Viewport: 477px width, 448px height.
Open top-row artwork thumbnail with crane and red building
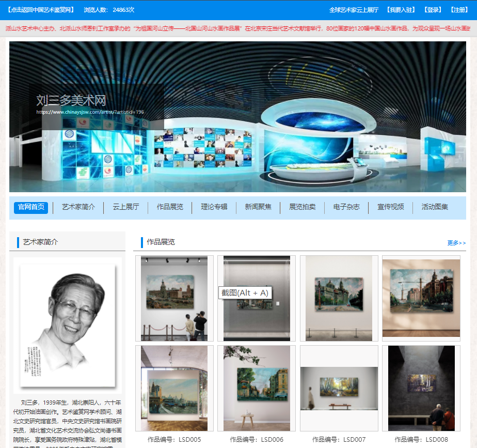(x=421, y=298)
